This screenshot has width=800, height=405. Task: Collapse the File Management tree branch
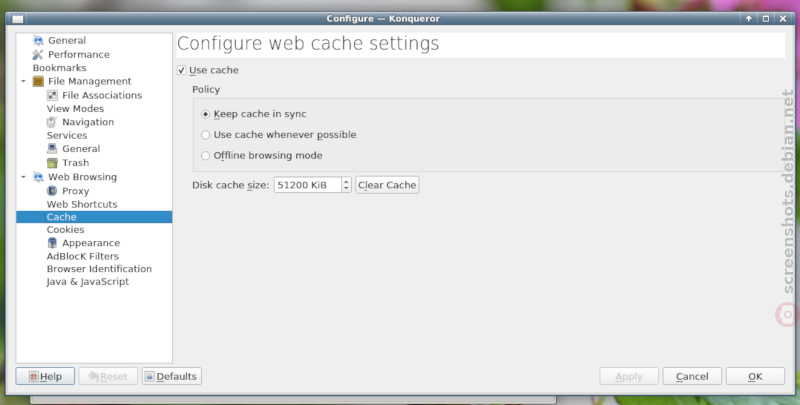click(x=23, y=81)
